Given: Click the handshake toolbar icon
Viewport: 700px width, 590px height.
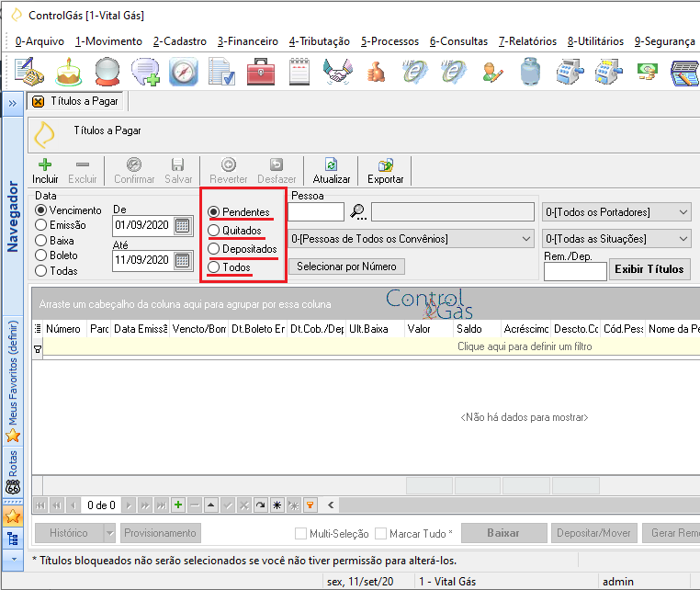Looking at the screenshot, I should click(x=337, y=72).
